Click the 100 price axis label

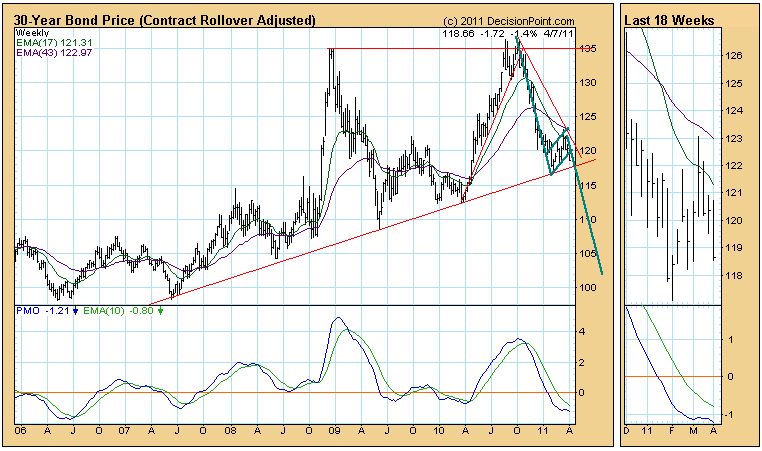591,288
